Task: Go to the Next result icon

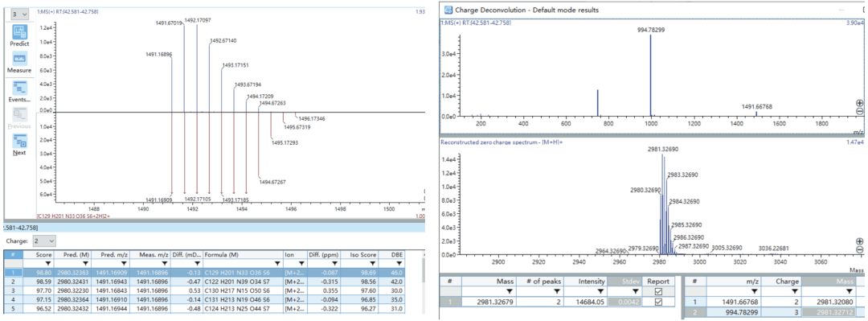Action: click(x=20, y=141)
